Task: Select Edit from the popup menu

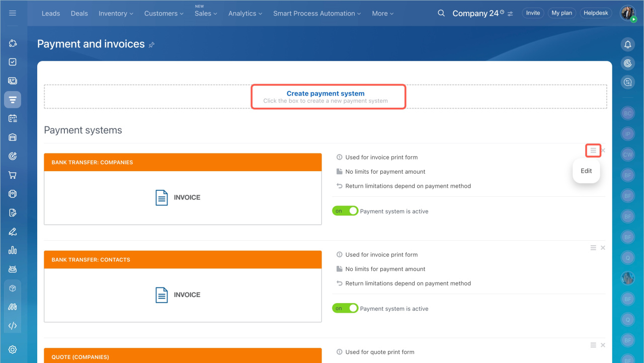Action: point(586,171)
